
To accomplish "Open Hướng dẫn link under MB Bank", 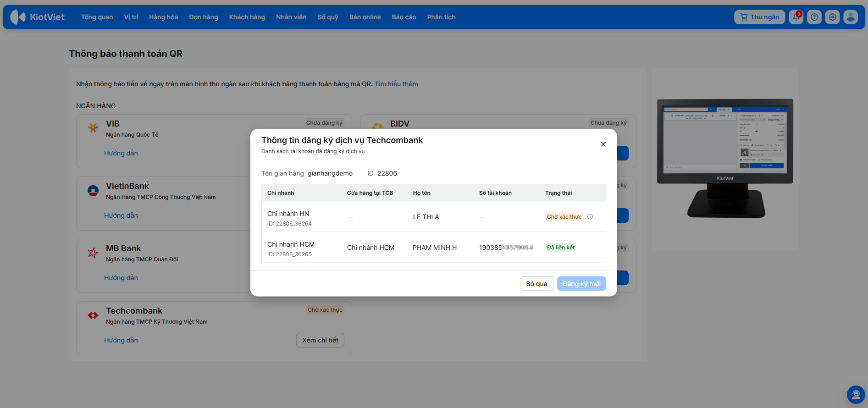I will pos(121,278).
